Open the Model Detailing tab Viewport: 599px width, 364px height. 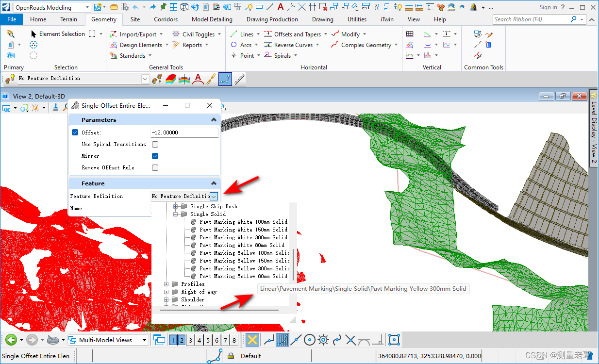212,19
